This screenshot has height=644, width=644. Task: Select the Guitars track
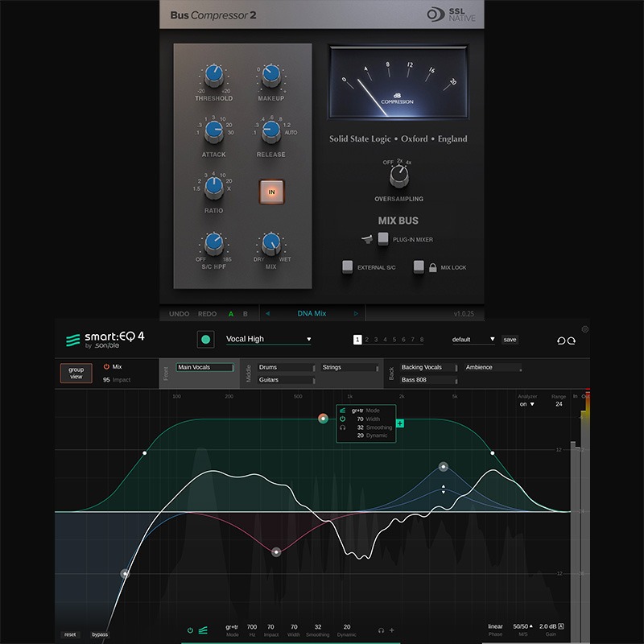286,380
